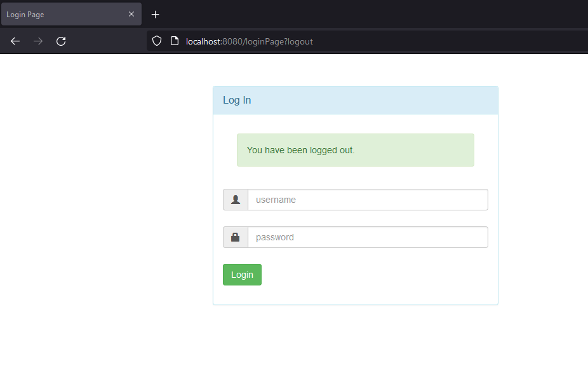Click the address bar URL text
588x391 pixels.
[x=249, y=41]
